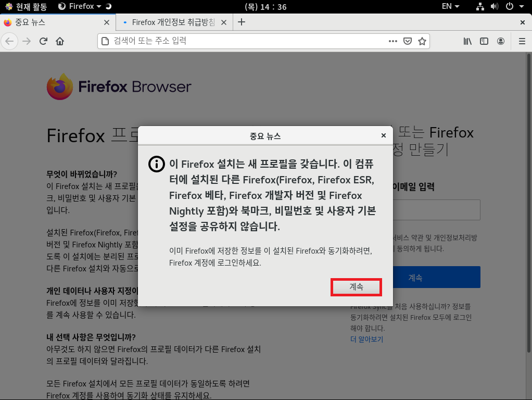Click the info icon in the dialog

[156, 165]
